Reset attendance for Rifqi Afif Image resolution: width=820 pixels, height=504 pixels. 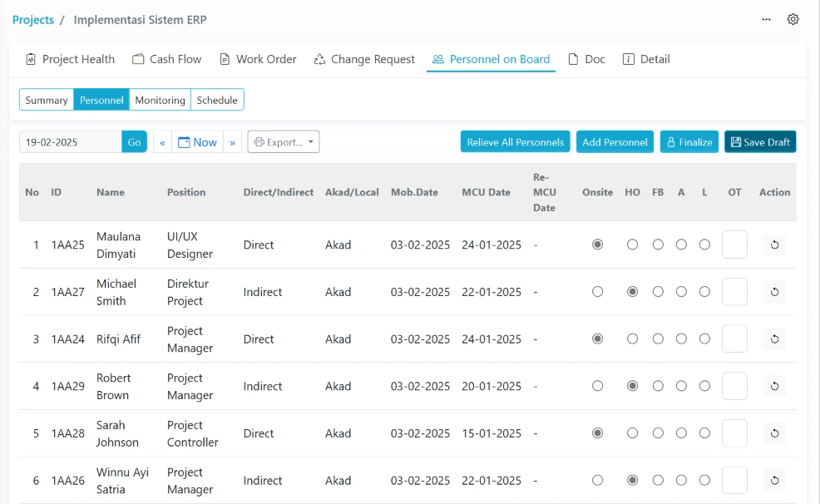point(774,339)
